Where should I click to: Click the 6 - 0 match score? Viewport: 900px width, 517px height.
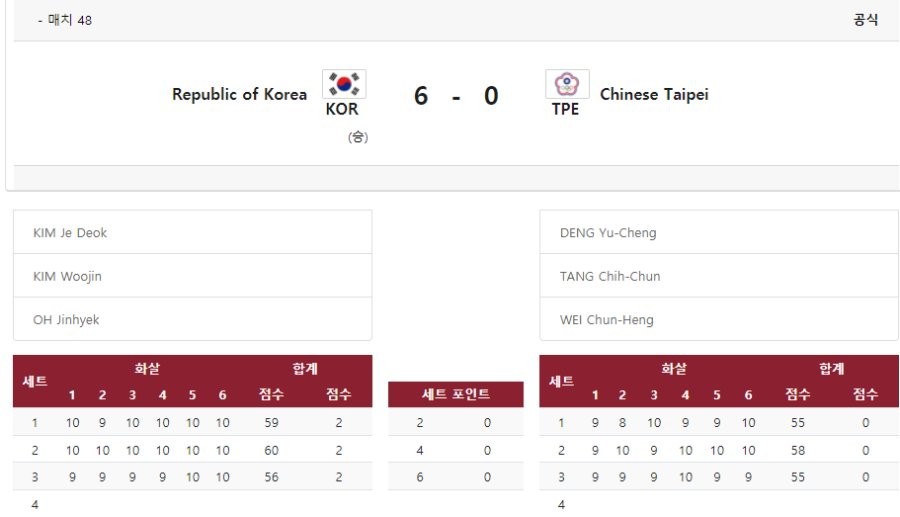[456, 96]
